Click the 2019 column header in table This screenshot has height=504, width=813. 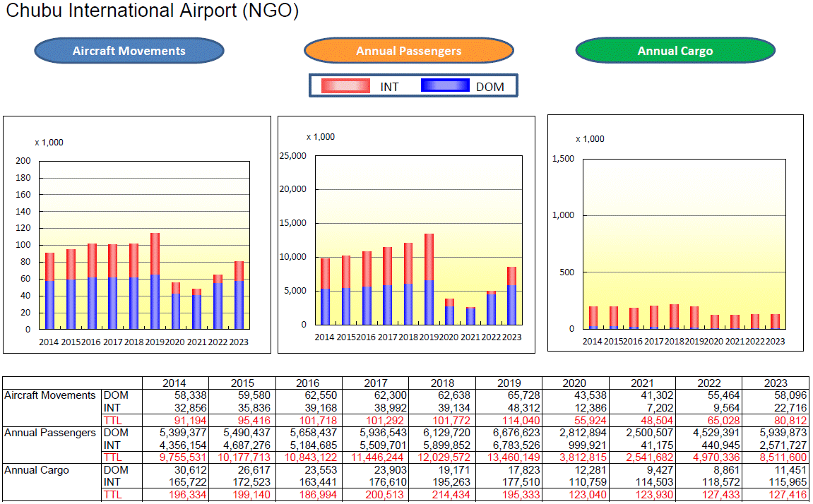coord(509,383)
